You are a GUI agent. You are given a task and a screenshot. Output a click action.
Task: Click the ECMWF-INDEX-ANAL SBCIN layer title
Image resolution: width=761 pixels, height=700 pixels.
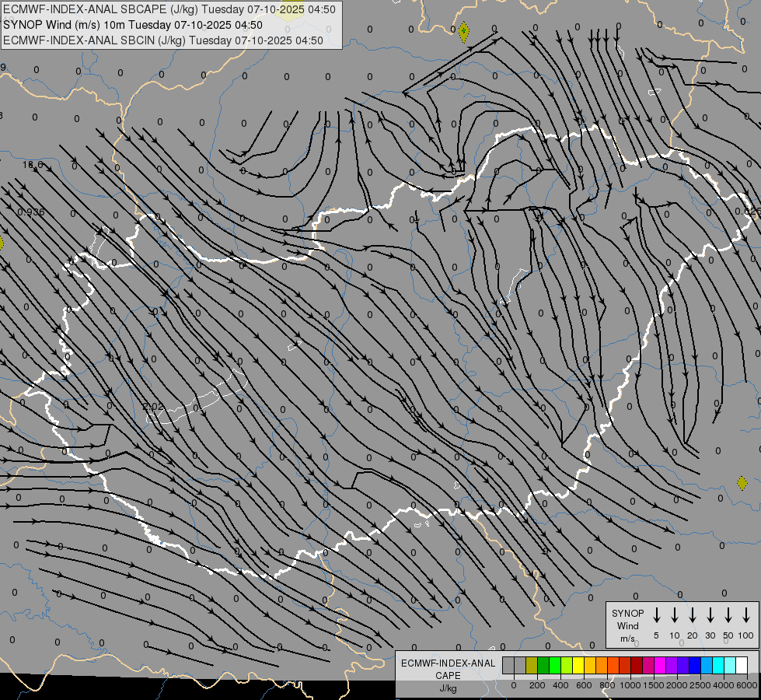[163, 40]
